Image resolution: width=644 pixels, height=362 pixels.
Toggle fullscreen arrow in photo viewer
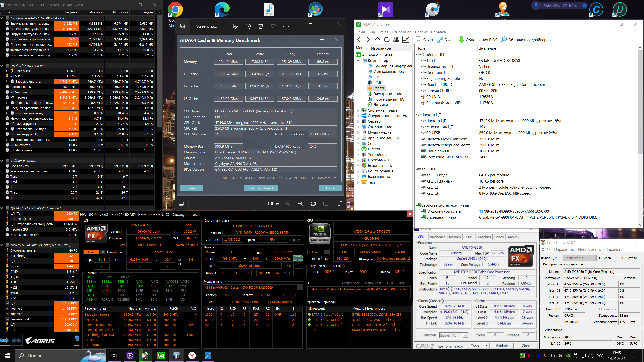(x=340, y=204)
